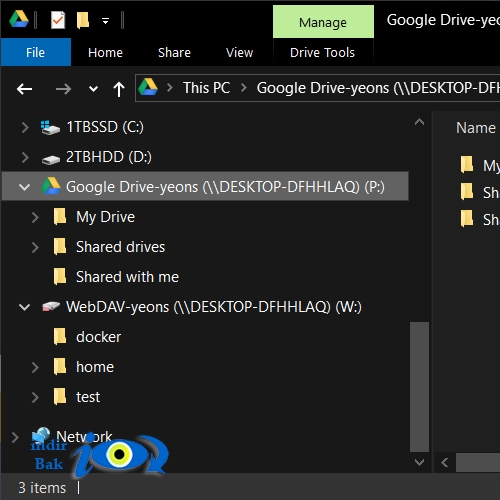Click the 2TBHDD (D:) drive icon

click(x=51, y=160)
